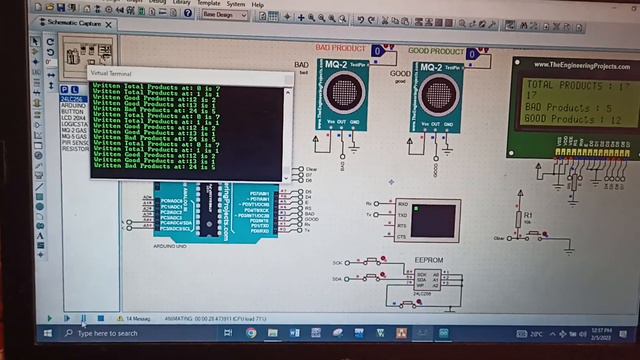The image size is (640, 360).
Task: Click the Redo arrow icon
Action: point(371,20)
